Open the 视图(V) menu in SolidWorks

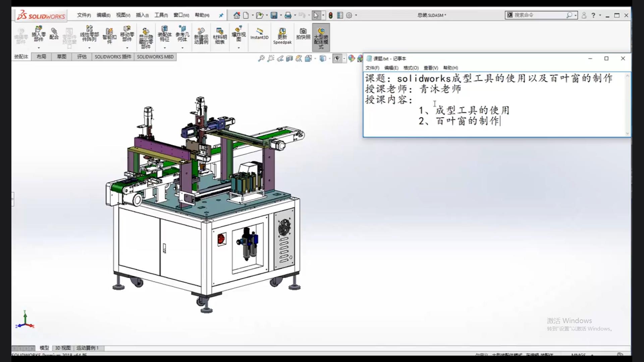click(x=123, y=15)
